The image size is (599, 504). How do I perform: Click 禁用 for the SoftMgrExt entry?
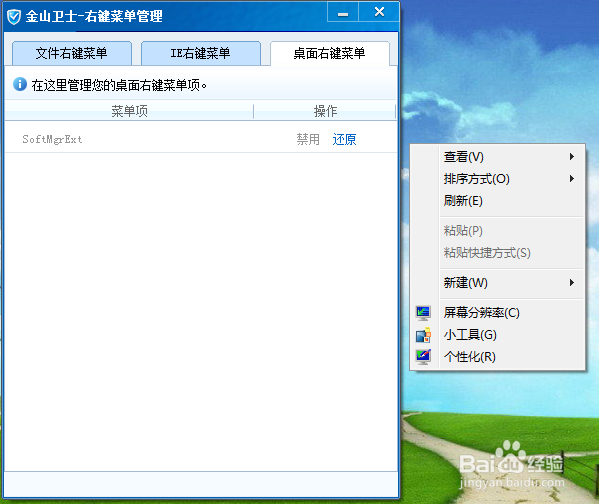click(308, 139)
